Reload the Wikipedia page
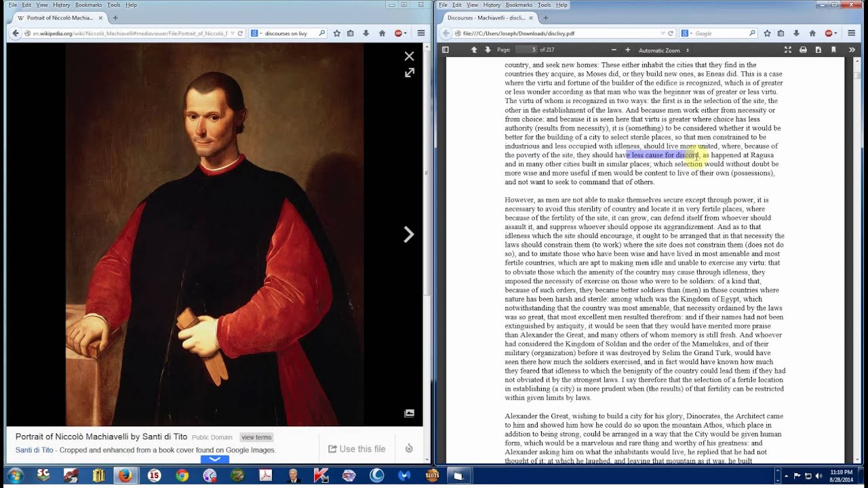Viewport: 868px width, 488px height. [240, 33]
